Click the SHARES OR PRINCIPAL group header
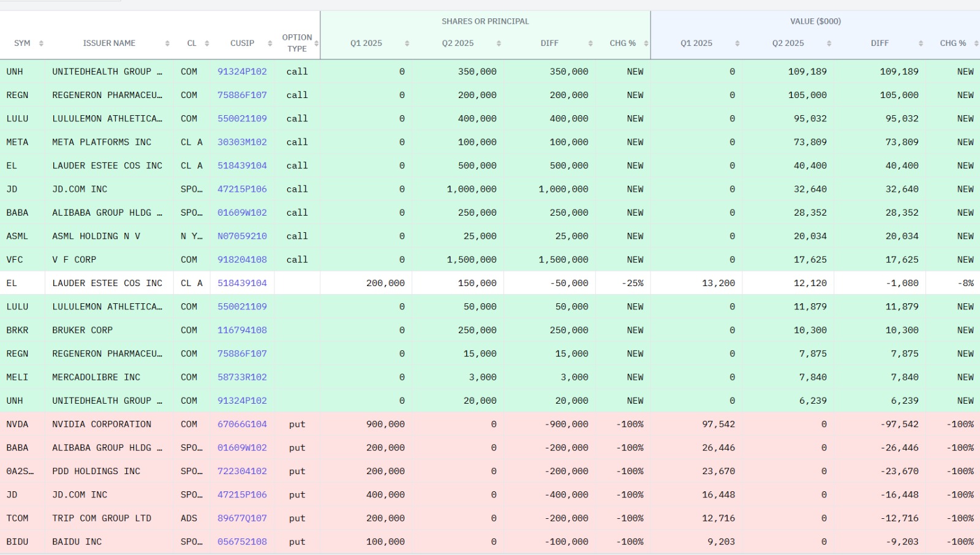This screenshot has width=980, height=555. click(x=485, y=21)
